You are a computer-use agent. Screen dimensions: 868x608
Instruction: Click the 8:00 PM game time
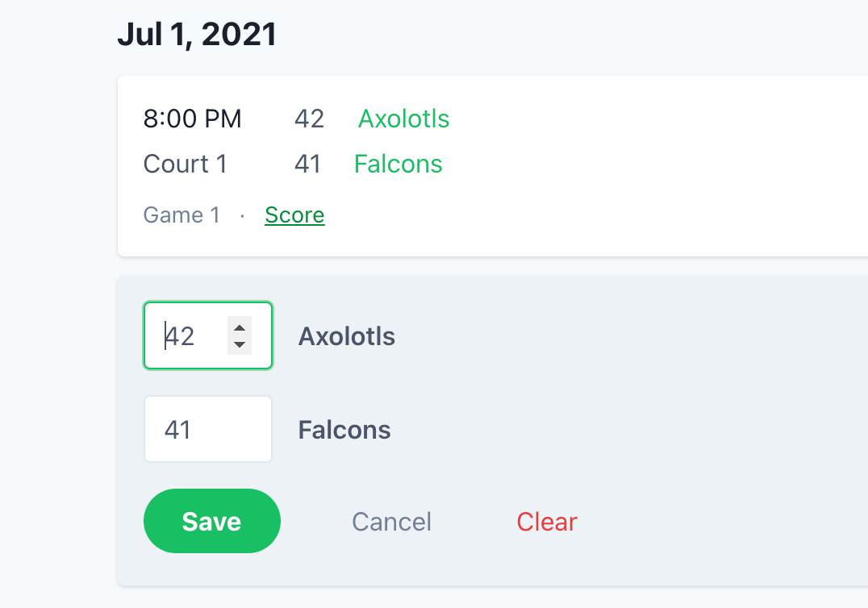[192, 119]
